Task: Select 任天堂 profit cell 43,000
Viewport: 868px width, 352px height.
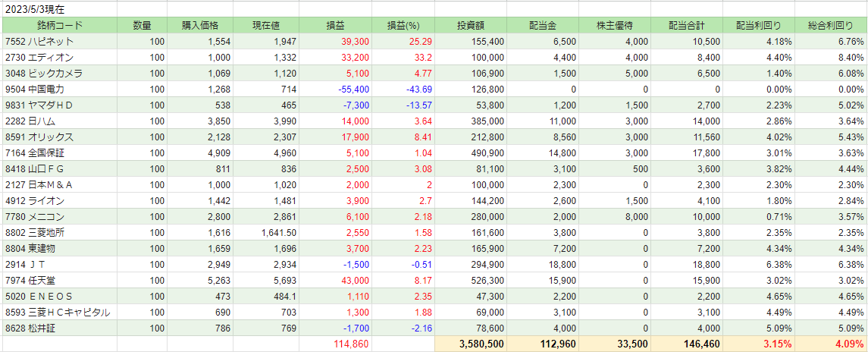Action: (x=336, y=280)
